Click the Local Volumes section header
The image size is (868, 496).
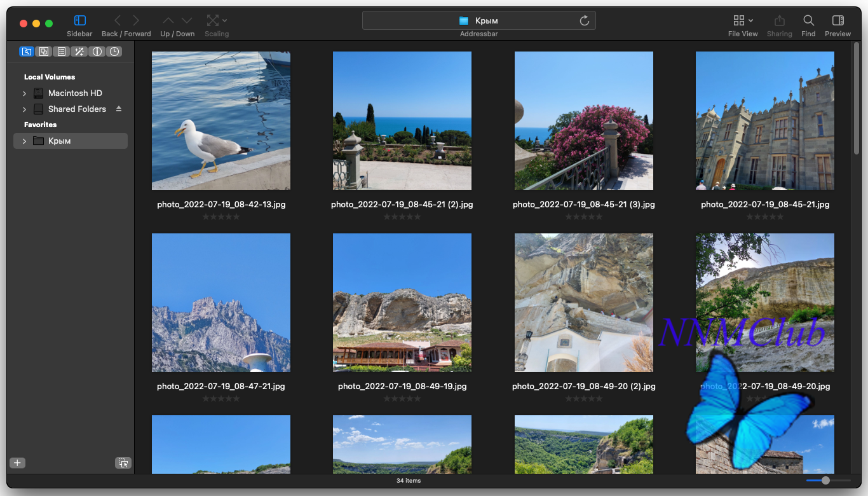50,77
